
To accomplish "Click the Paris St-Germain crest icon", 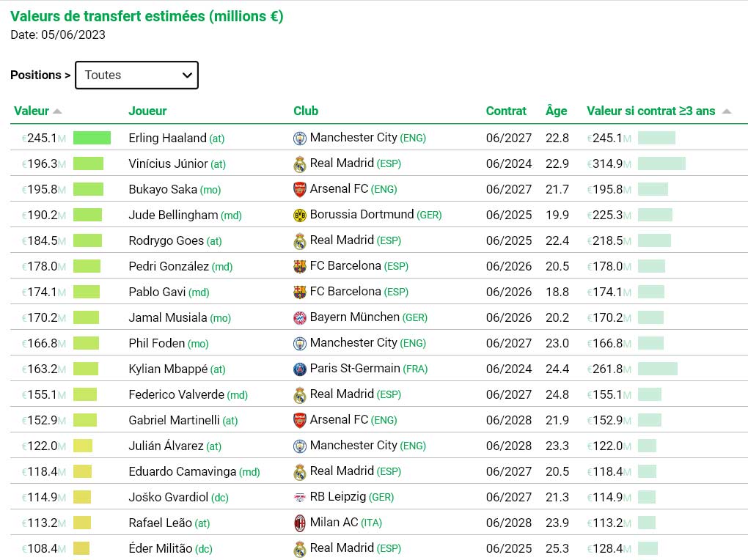I will coord(300,369).
